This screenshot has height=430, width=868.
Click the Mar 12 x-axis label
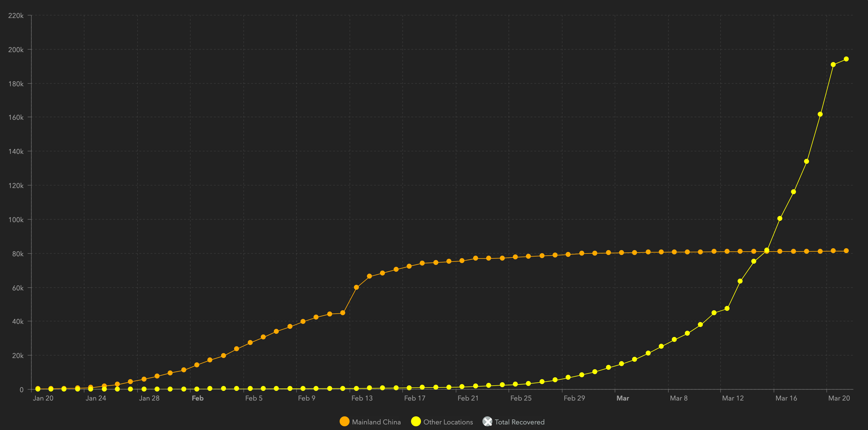tap(733, 398)
